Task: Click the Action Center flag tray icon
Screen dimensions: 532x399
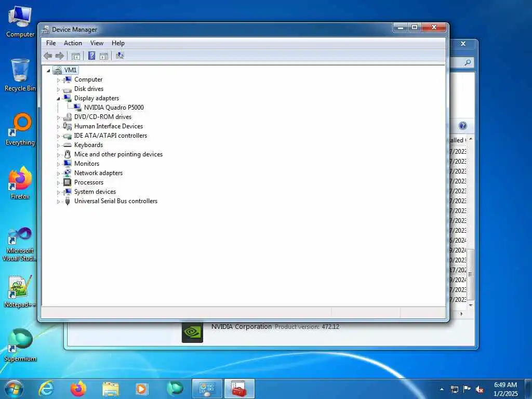Action: click(467, 389)
